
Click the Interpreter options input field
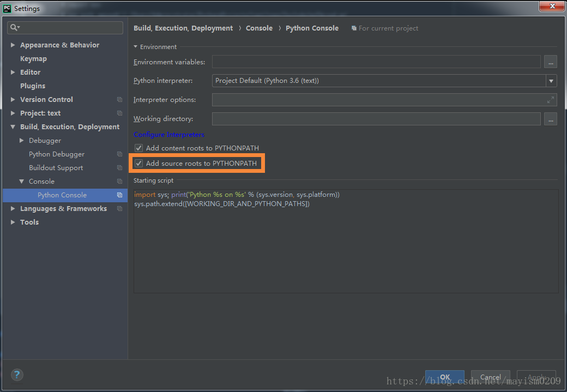click(x=384, y=100)
